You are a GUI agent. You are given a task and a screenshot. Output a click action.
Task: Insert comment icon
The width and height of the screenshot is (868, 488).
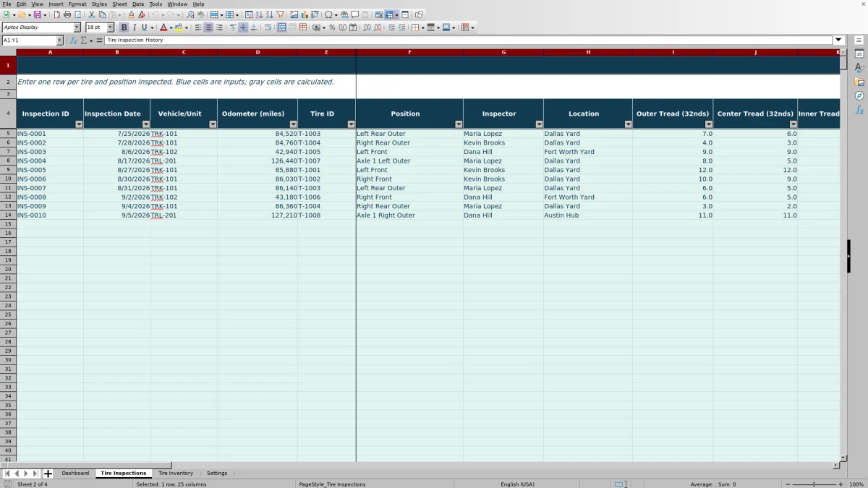click(x=355, y=14)
